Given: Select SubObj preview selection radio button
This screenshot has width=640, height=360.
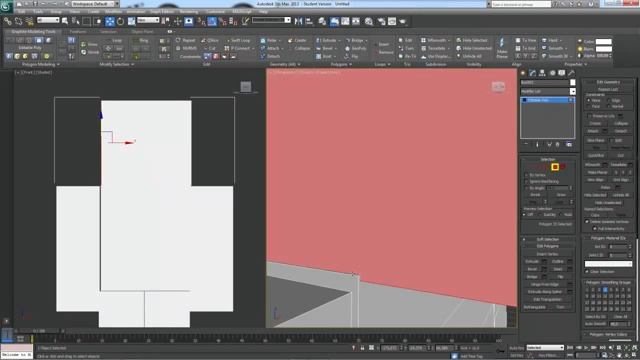Looking at the screenshot, I should [540, 215].
